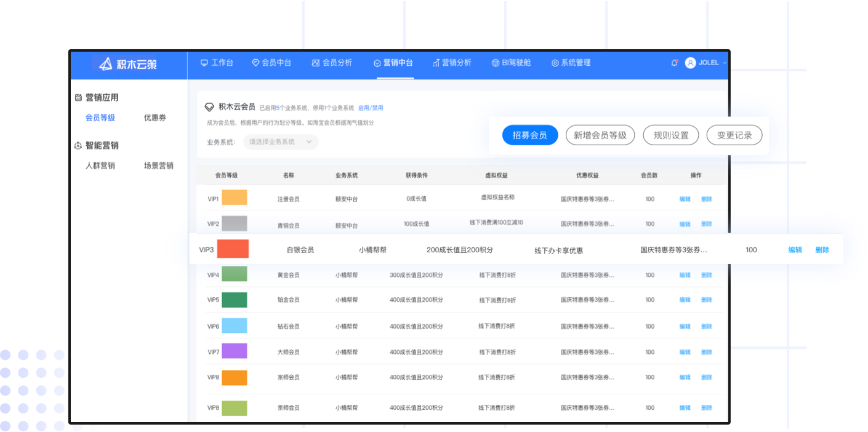Click the 积木云策 logo icon
The image size is (868, 432).
106,63
